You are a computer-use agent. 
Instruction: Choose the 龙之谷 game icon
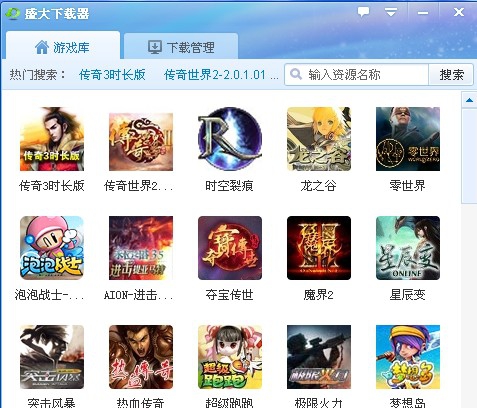click(x=319, y=139)
